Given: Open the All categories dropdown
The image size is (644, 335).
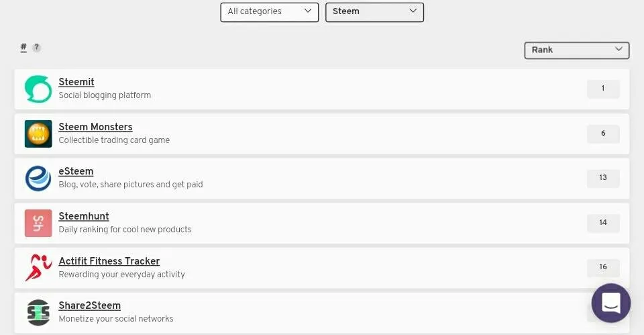Looking at the screenshot, I should 270,12.
